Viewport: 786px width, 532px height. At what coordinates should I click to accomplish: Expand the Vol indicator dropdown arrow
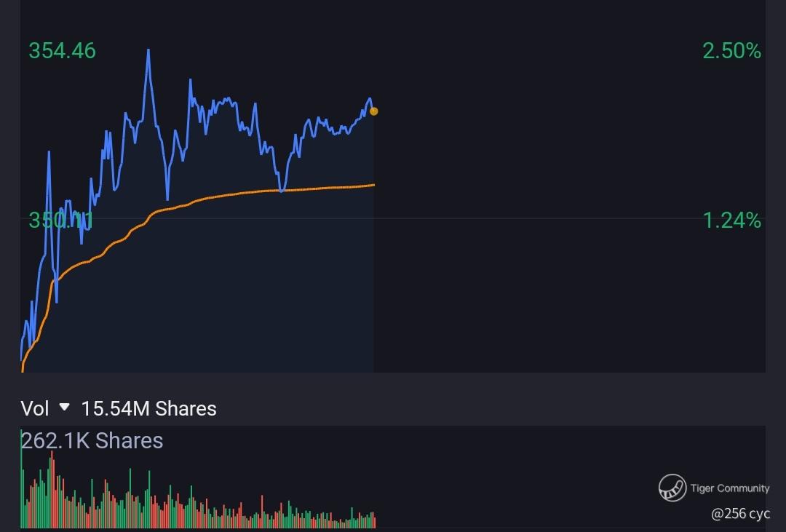(x=64, y=407)
